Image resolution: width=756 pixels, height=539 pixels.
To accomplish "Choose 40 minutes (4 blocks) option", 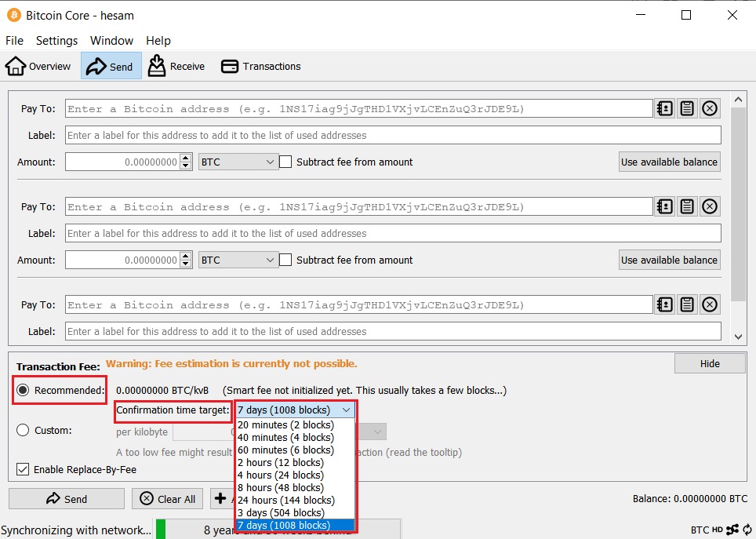I will coord(295,437).
